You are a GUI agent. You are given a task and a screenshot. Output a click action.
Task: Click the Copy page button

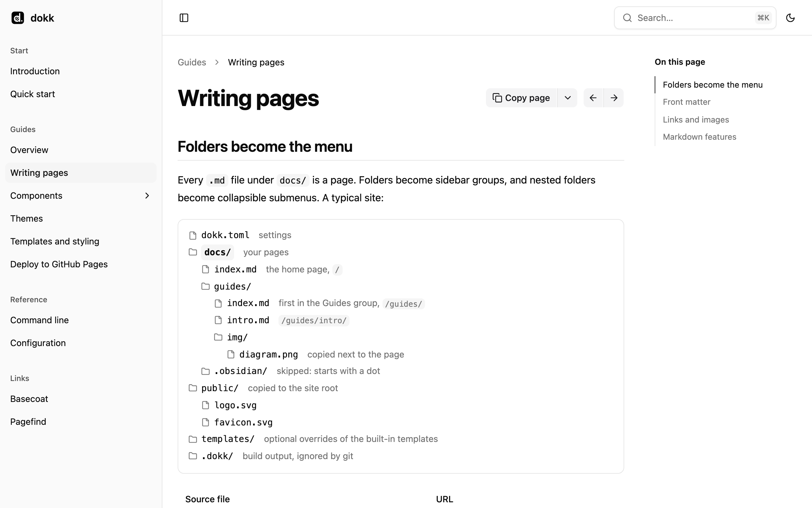coord(521,98)
